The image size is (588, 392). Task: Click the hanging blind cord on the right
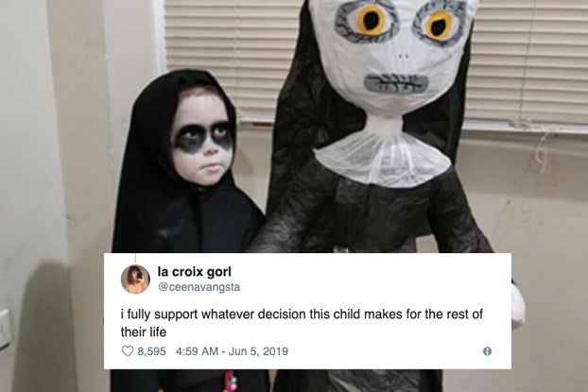tap(539, 152)
